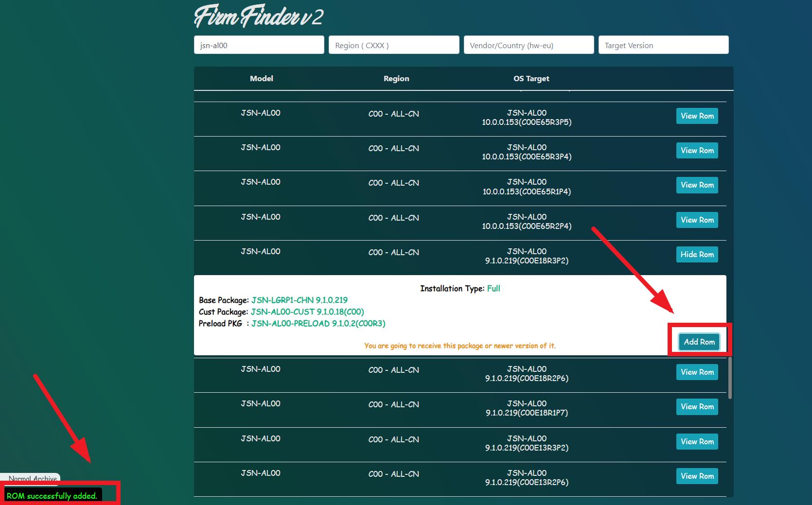Click OS target text 9.1.0.219(C00E18R2P6)
Image resolution: width=812 pixels, height=505 pixels.
point(527,378)
